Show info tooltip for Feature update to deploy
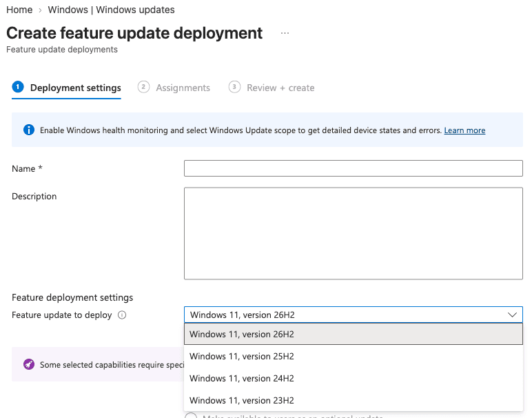Image resolution: width=532 pixels, height=418 pixels. pos(122,315)
